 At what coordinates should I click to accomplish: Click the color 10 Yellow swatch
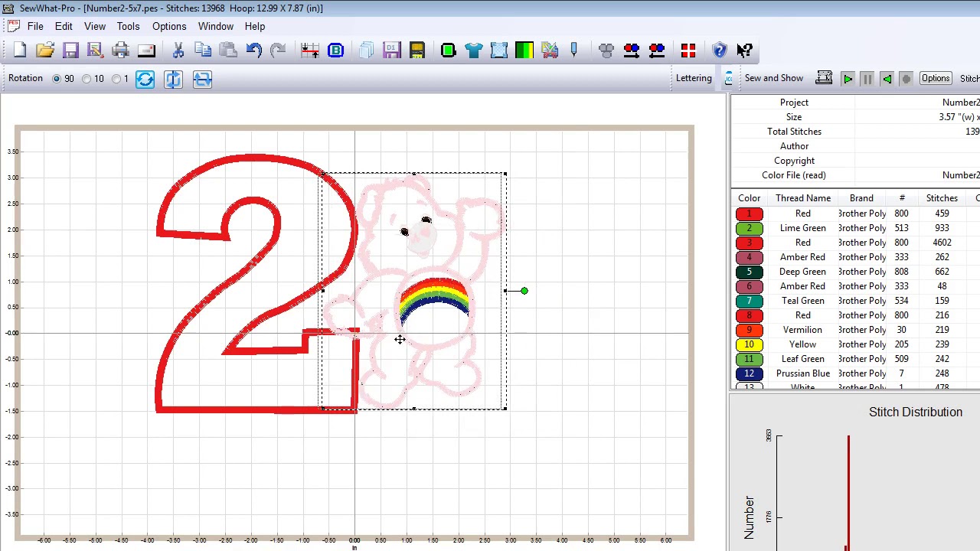[x=749, y=344]
